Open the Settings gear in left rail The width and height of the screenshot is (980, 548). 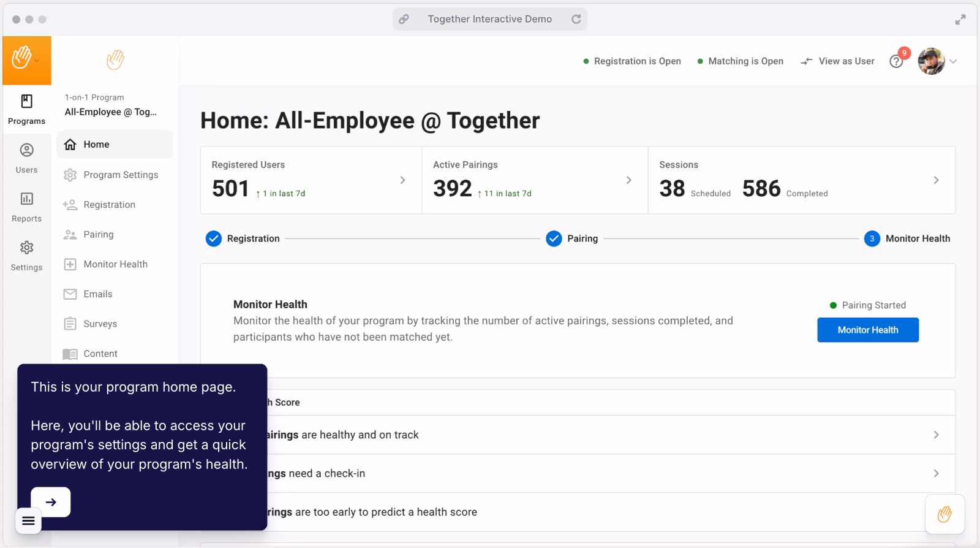click(26, 248)
